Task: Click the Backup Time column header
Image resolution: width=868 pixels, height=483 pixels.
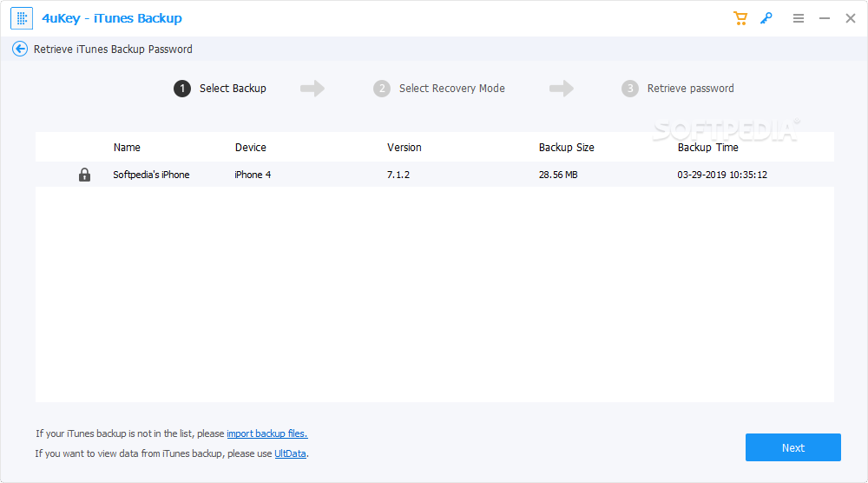Action: pyautogui.click(x=707, y=148)
